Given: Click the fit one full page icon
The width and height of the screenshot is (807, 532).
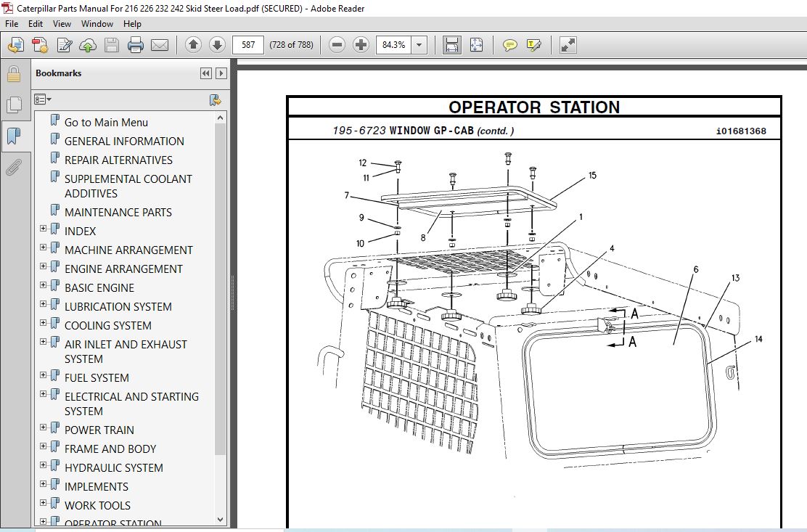Looking at the screenshot, I should (x=476, y=45).
